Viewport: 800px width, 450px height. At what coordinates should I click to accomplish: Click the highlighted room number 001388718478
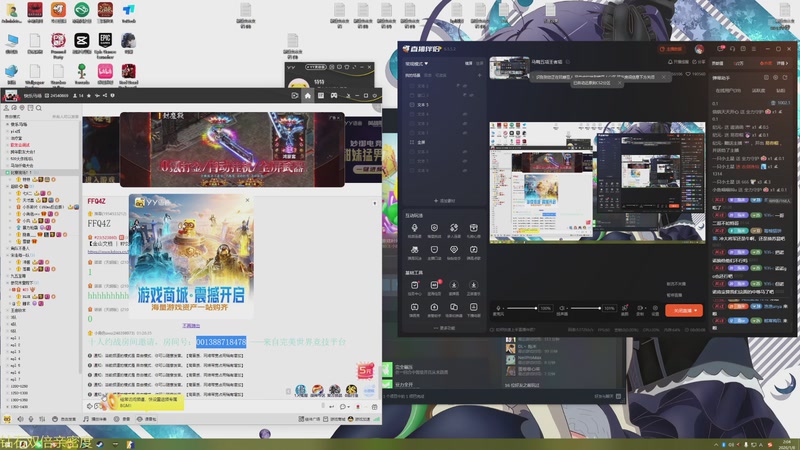click(x=221, y=342)
